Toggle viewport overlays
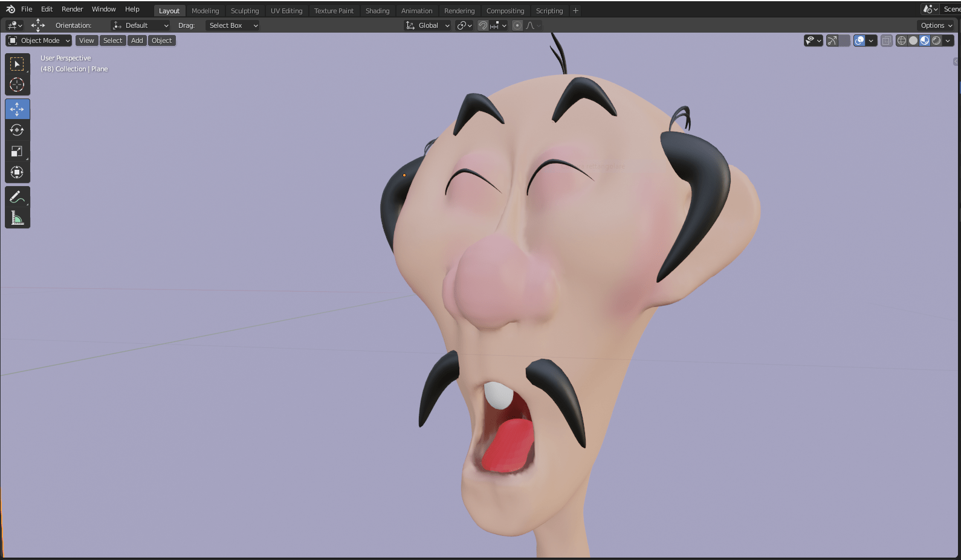The image size is (961, 560). pyautogui.click(x=859, y=40)
